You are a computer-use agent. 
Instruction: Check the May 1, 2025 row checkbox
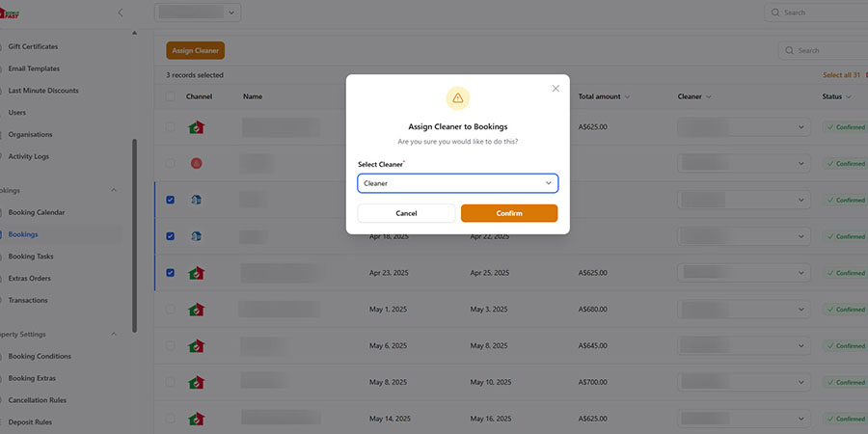[x=171, y=310]
